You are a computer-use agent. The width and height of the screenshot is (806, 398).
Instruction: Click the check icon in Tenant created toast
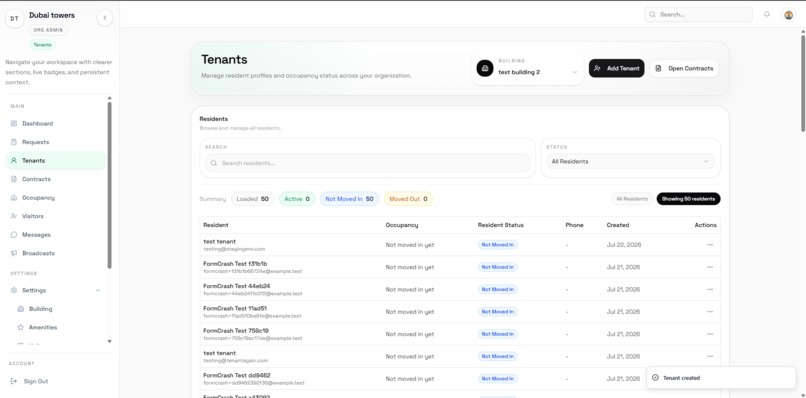click(x=655, y=377)
